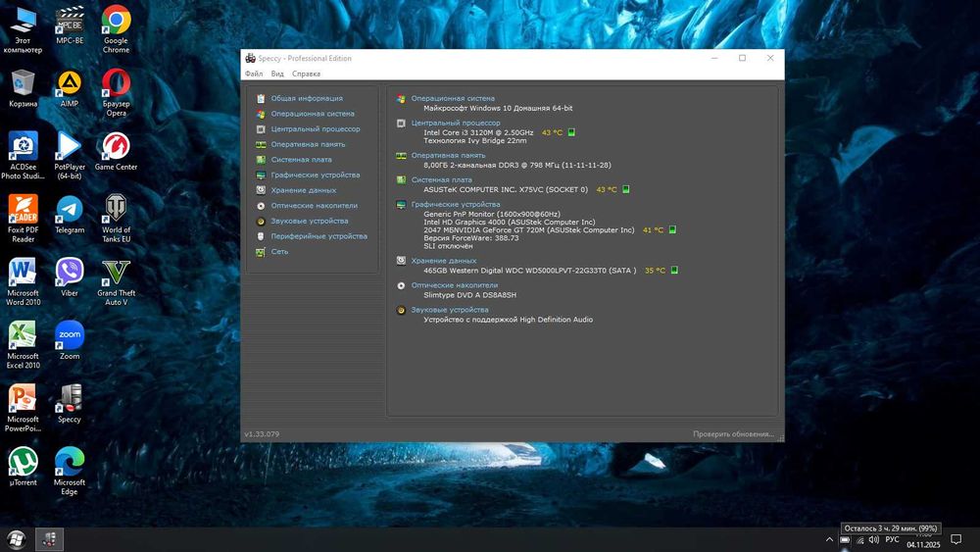
Task: Open notification center icon
Action: pos(955,539)
